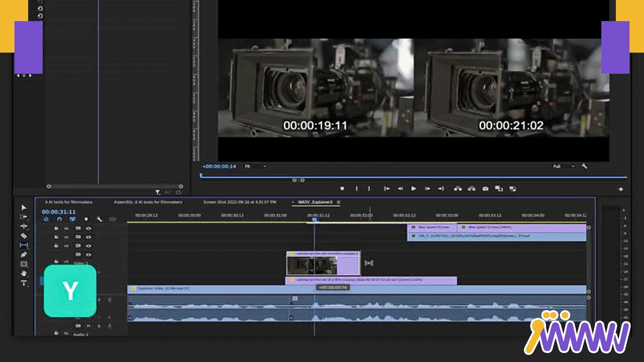The width and height of the screenshot is (644, 362).
Task: Open MASV_Explainer3 panel menu icon
Action: click(x=338, y=202)
